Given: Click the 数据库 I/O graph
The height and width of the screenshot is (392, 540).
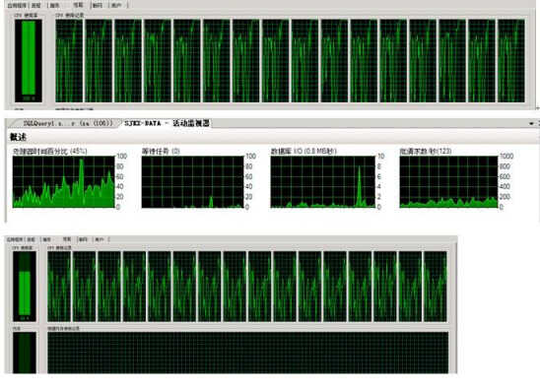Looking at the screenshot, I should (x=322, y=182).
